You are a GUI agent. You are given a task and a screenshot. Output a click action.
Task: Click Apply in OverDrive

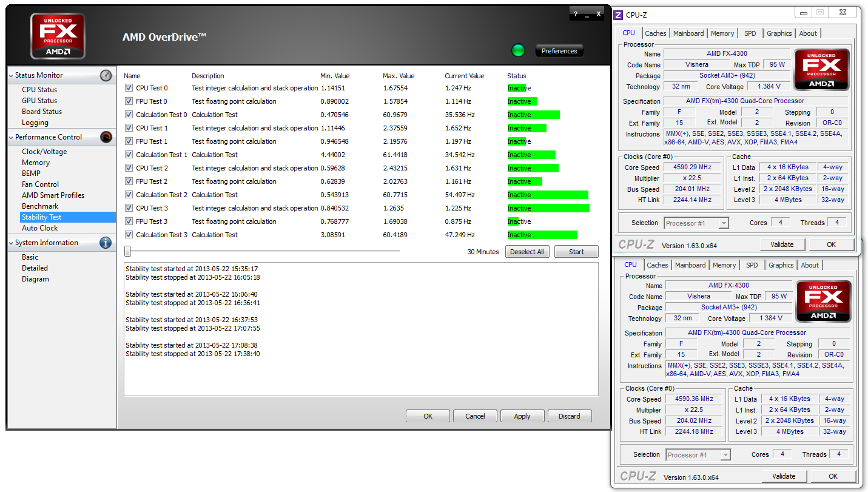click(522, 416)
